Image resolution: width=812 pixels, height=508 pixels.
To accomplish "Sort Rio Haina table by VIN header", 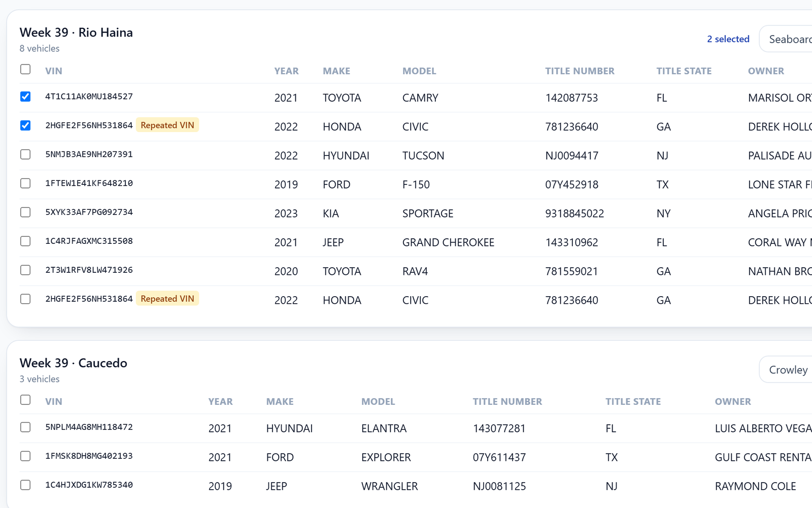I will point(54,71).
